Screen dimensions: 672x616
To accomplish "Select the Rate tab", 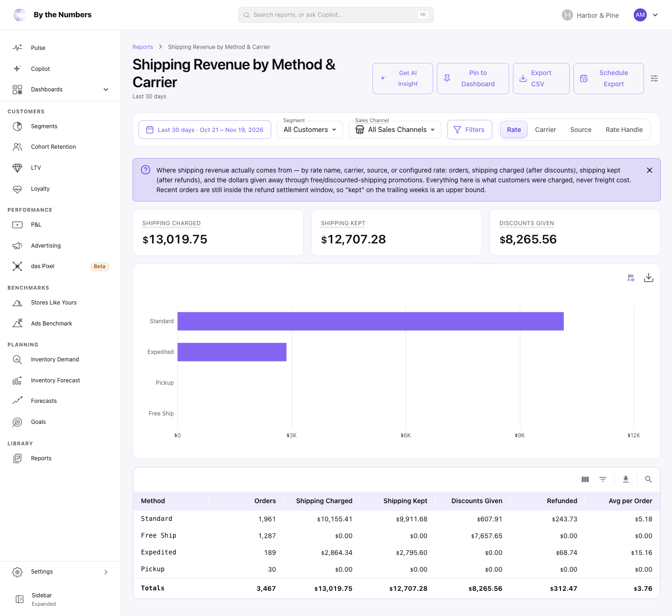I will [x=514, y=130].
